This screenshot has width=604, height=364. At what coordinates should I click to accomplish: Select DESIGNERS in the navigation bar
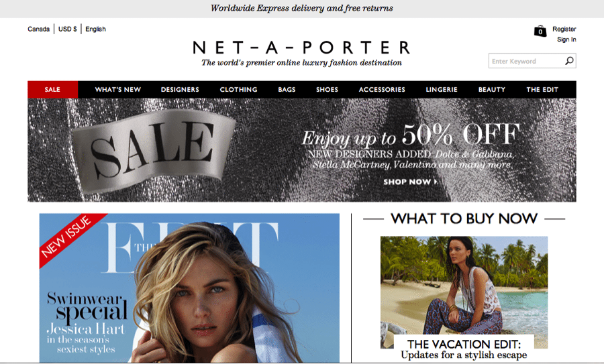pos(180,90)
